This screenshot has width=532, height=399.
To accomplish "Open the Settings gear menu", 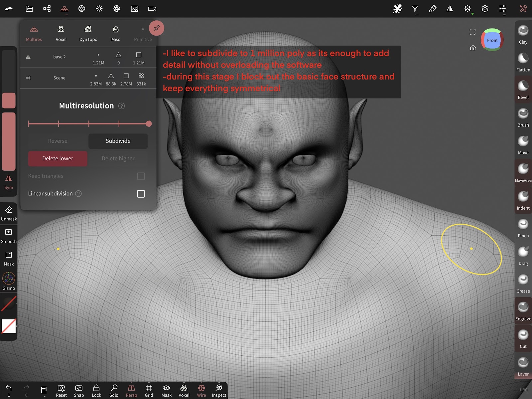I will 485,9.
